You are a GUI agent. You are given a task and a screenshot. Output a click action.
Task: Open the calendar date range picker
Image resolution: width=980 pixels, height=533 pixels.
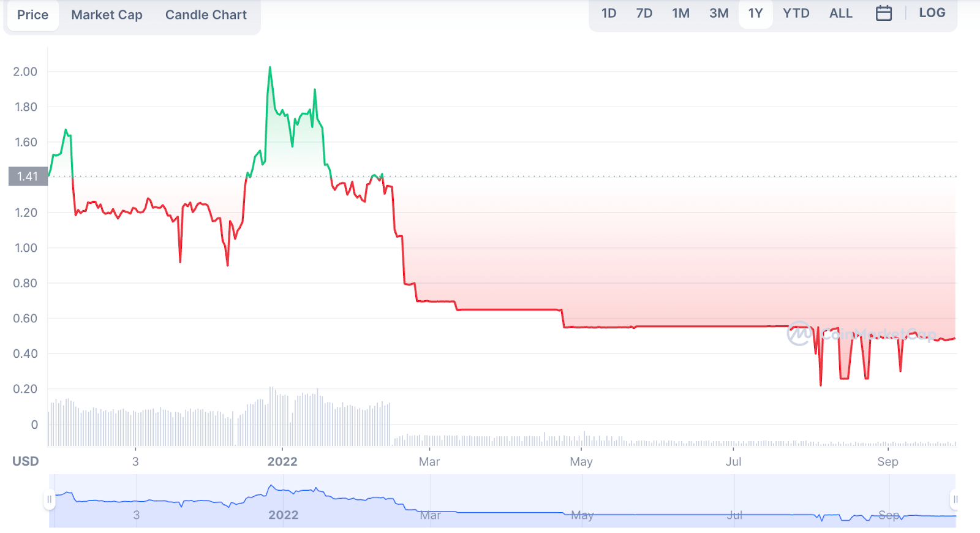[x=883, y=13]
